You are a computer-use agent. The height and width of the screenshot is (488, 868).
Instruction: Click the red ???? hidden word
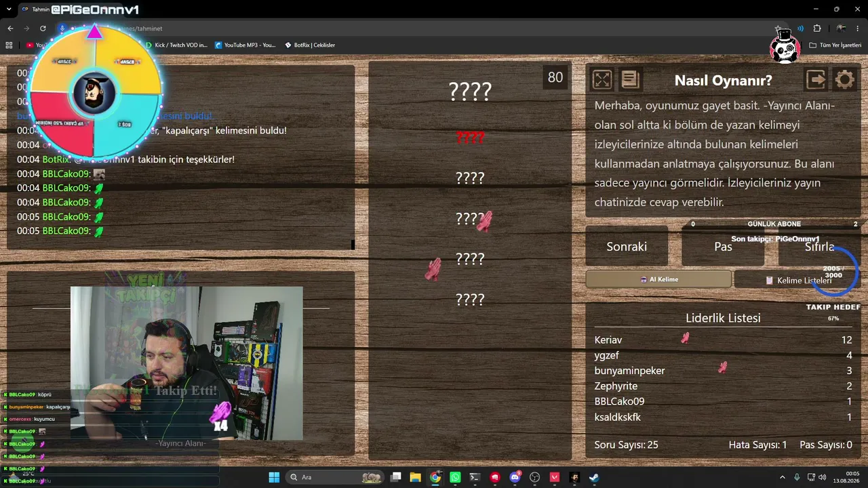[x=470, y=138]
